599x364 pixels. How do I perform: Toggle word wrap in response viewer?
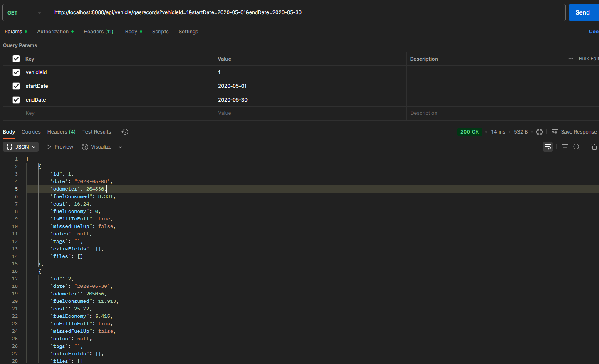[x=548, y=147]
